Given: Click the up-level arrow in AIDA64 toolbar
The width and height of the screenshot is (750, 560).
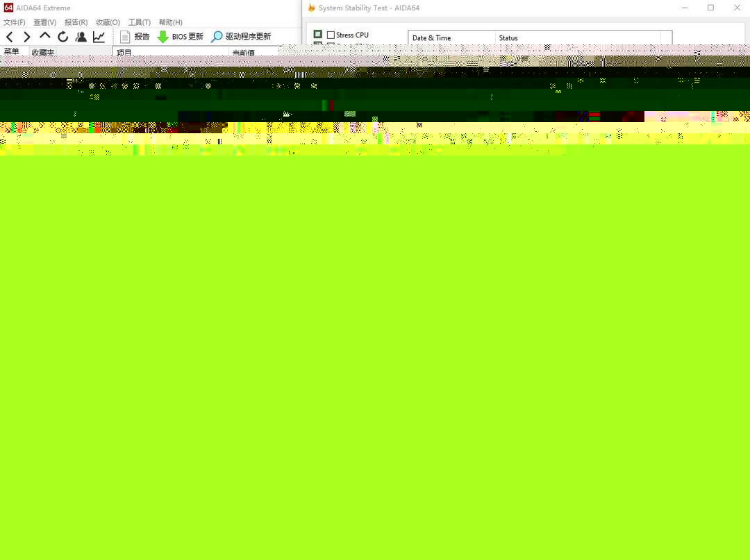Looking at the screenshot, I should tap(45, 36).
